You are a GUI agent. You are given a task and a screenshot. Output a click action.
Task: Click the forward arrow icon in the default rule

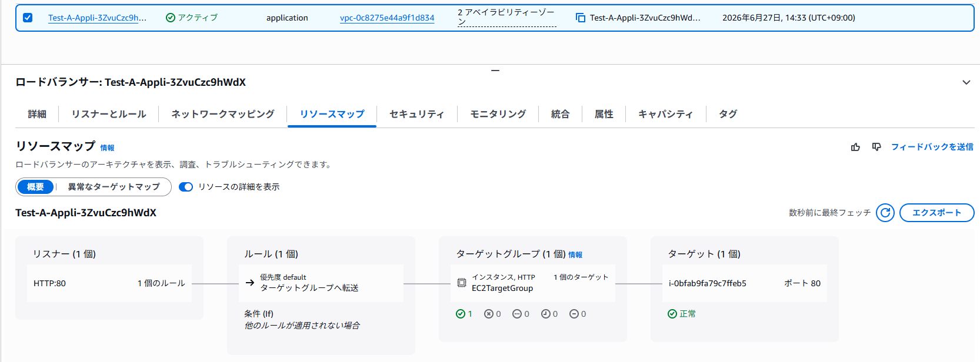click(250, 283)
